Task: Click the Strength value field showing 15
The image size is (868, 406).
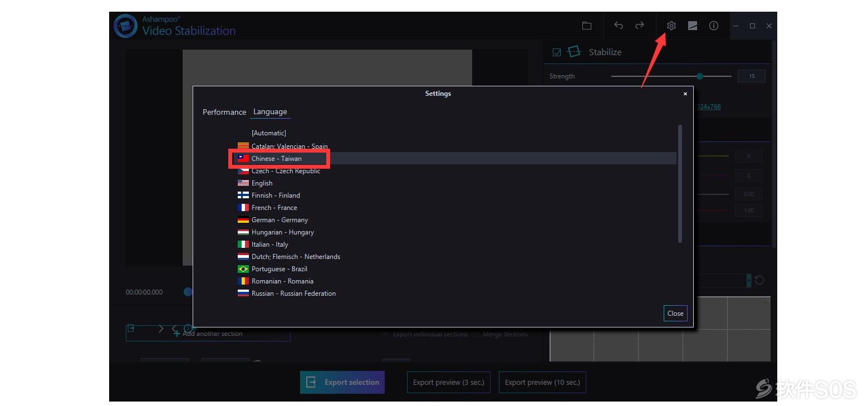Action: tap(752, 76)
